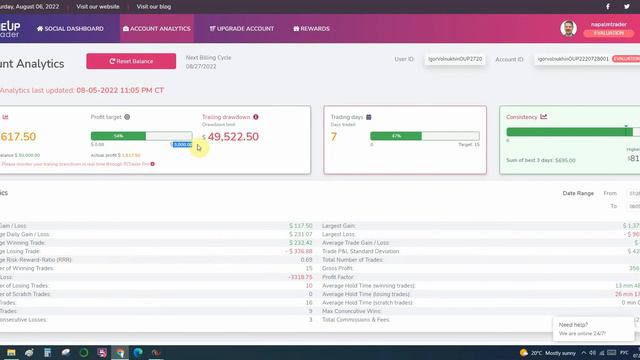Click the -3318.75 loss value
This screenshot has height=360, width=640.
tap(300, 277)
